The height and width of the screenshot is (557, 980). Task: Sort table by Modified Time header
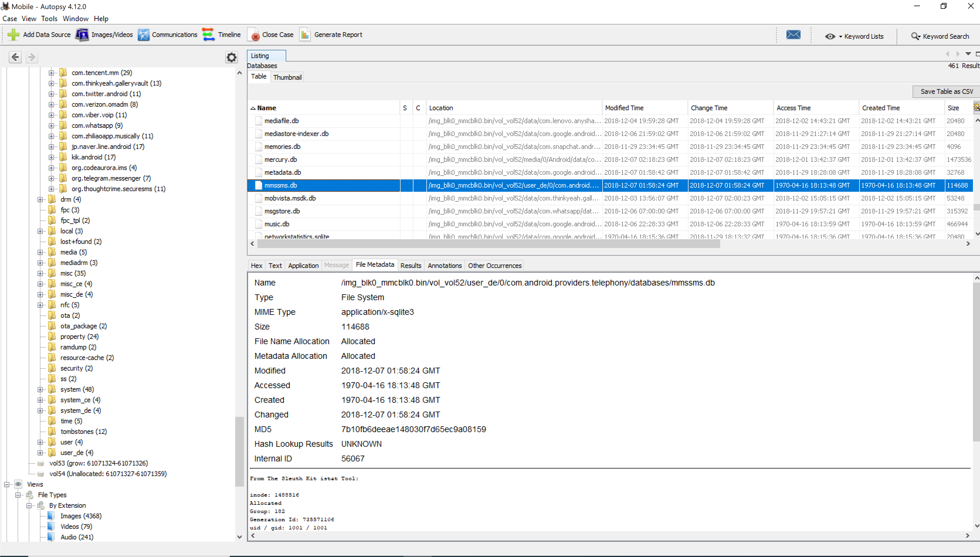[645, 108]
